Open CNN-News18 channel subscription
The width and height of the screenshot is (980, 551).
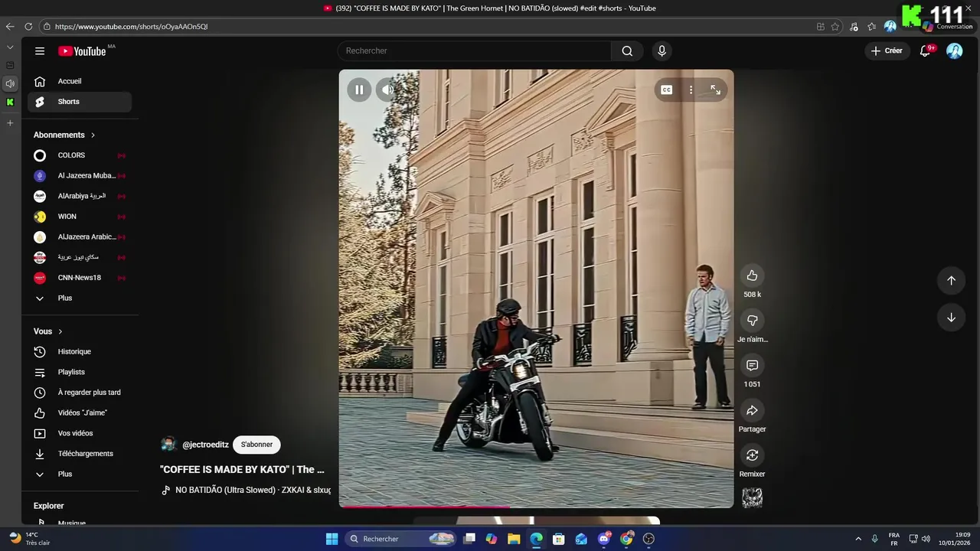point(80,278)
